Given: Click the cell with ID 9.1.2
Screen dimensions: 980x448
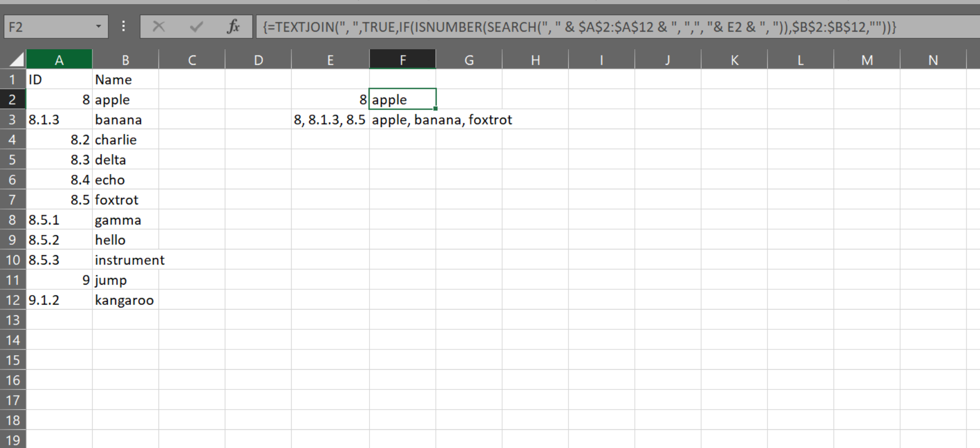Looking at the screenshot, I should click(59, 300).
